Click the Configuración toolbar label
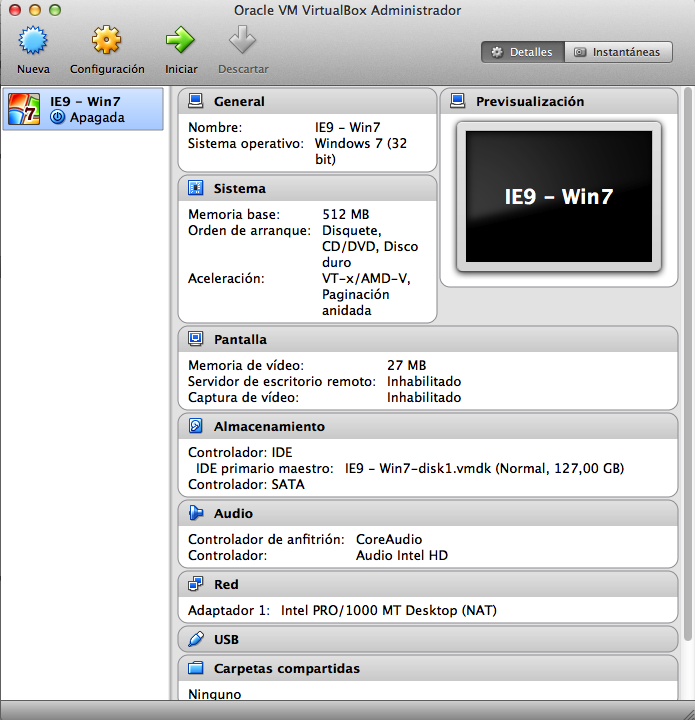The width and height of the screenshot is (695, 720). pyautogui.click(x=107, y=69)
